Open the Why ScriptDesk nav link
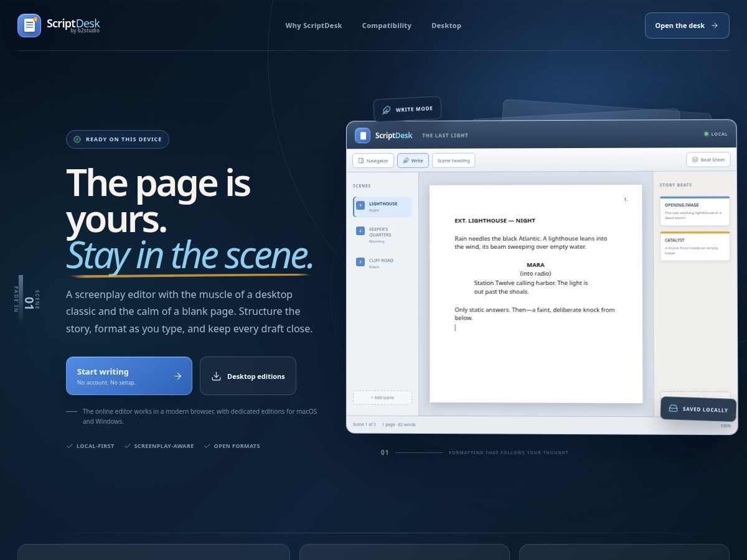The width and height of the screenshot is (747, 560). point(314,26)
